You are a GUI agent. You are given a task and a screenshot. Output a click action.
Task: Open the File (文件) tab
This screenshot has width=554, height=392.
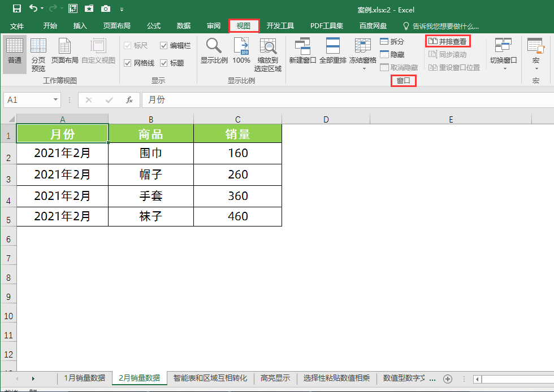[17, 26]
